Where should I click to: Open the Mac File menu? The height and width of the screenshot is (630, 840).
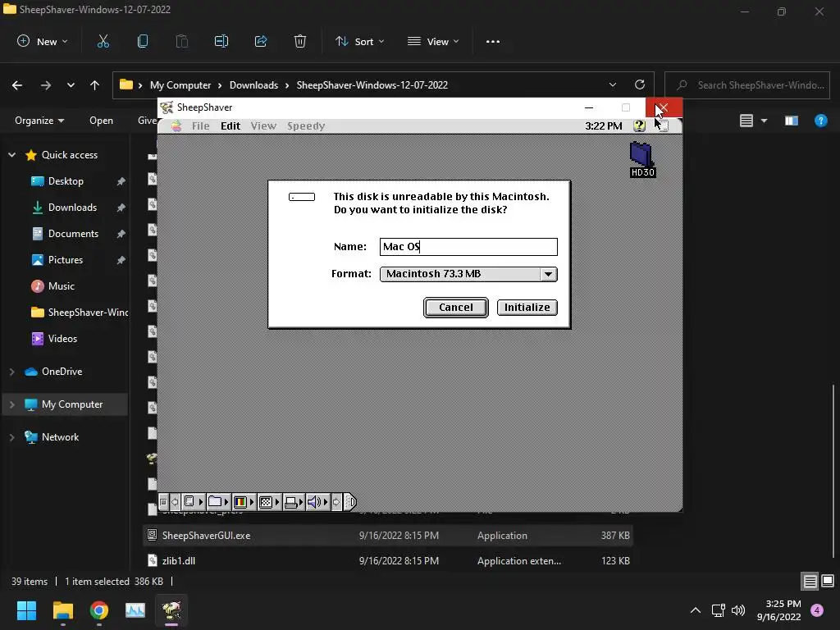(200, 126)
